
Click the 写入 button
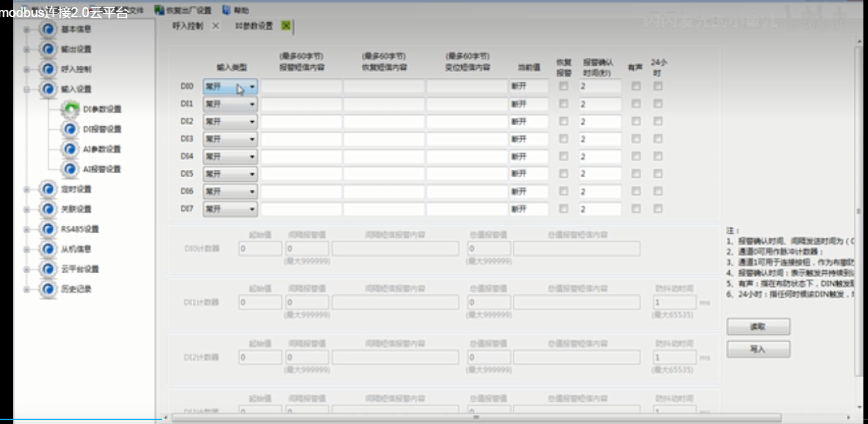[758, 349]
